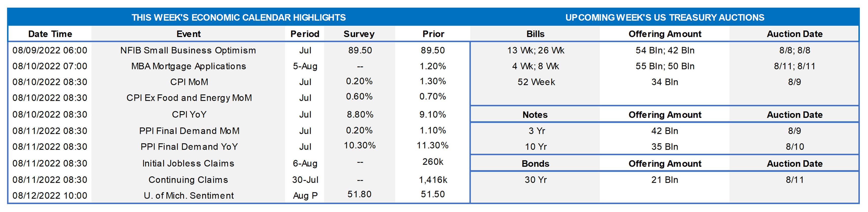Viewport: 868px width, 212px height.
Task: Click the 54 Bln; 42 Bln offering amount
Action: pos(665,51)
